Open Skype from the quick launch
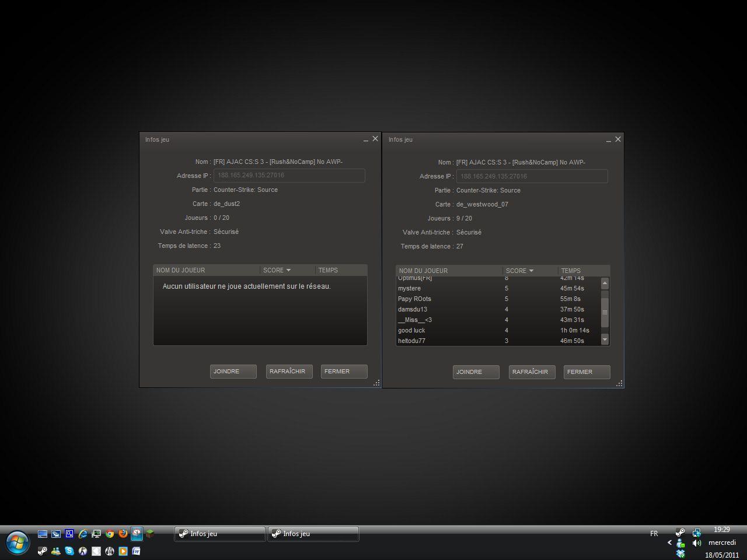The width and height of the screenshot is (747, 560). (x=69, y=551)
